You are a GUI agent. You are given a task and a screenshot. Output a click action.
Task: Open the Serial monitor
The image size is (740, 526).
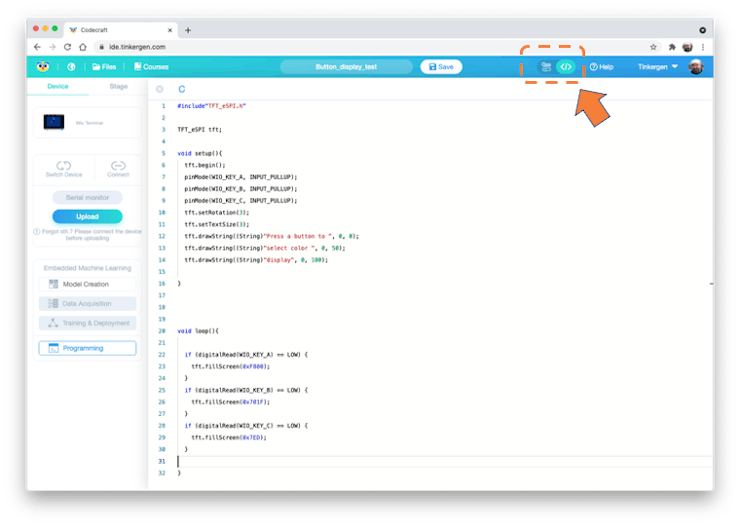point(87,198)
